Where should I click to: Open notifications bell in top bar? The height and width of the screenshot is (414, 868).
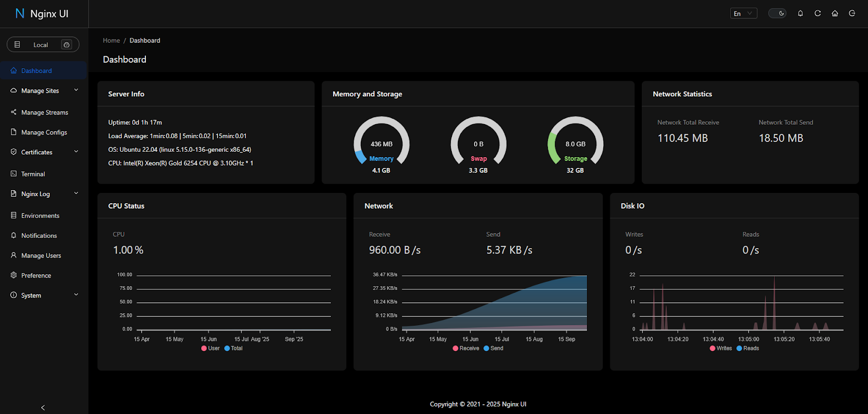point(800,14)
